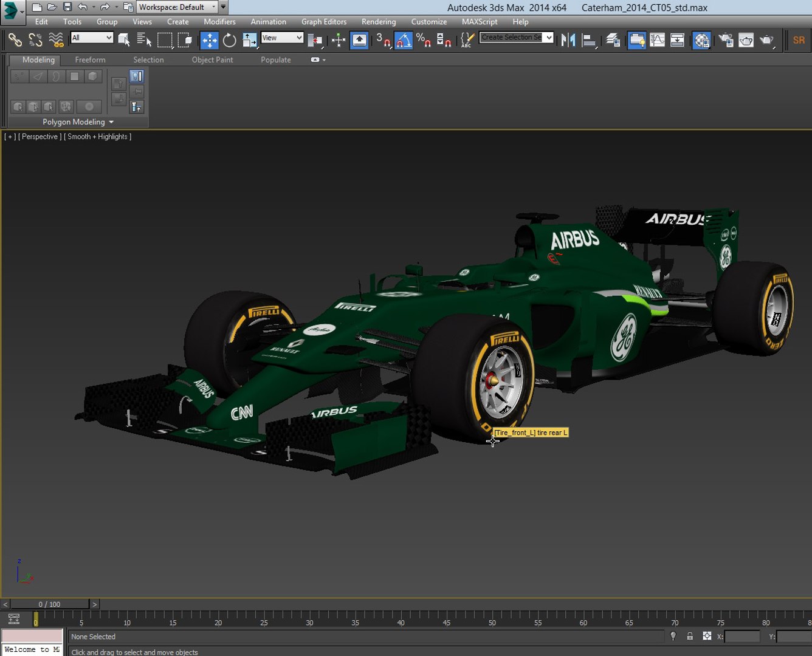Open Render Setup teapot icon
Viewport: 812px width, 656px height.
point(726,40)
